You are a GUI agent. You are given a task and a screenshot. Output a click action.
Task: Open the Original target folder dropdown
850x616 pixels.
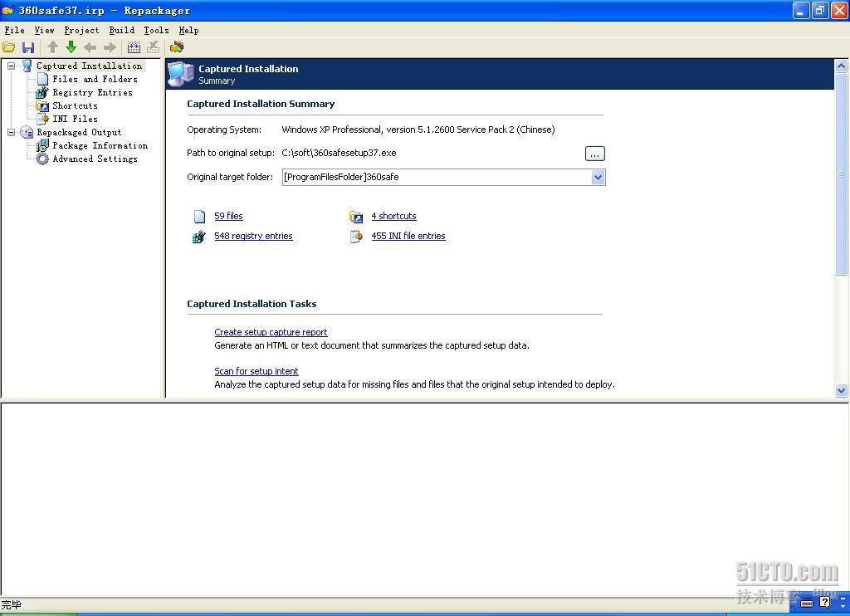point(598,177)
